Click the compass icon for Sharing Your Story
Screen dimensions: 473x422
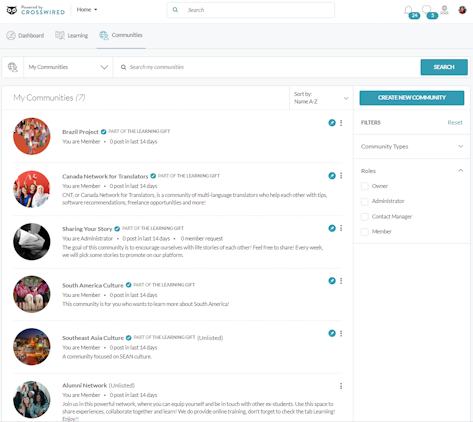pos(332,228)
